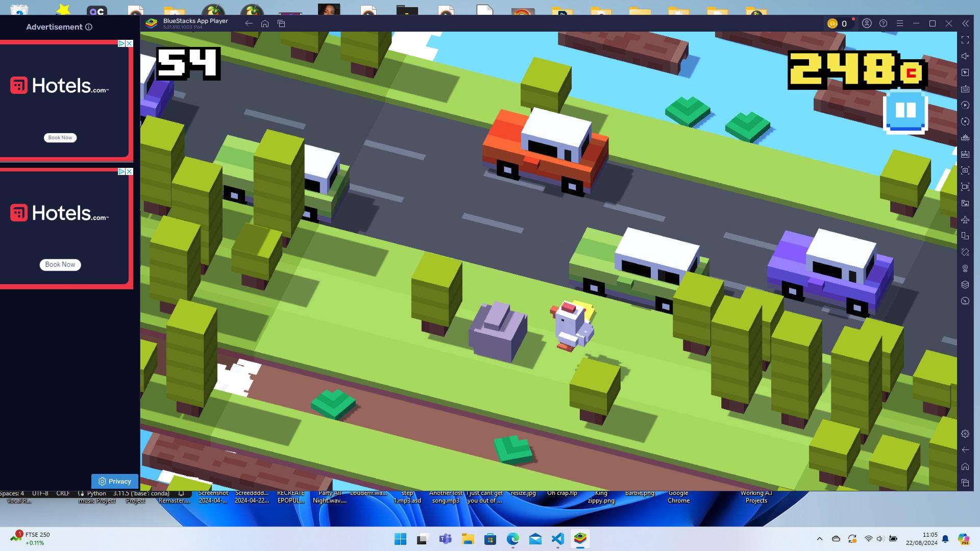Image resolution: width=980 pixels, height=551 pixels.
Task: Tap the chicken character
Action: tap(572, 325)
